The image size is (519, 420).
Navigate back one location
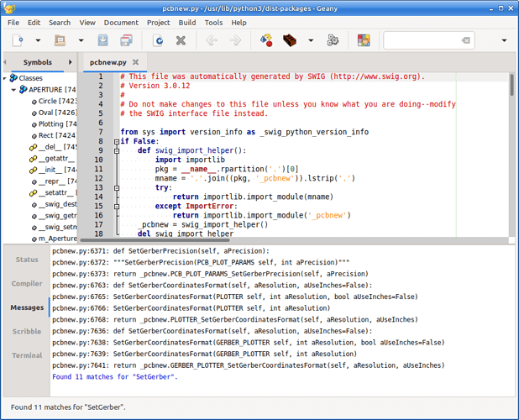pos(212,40)
